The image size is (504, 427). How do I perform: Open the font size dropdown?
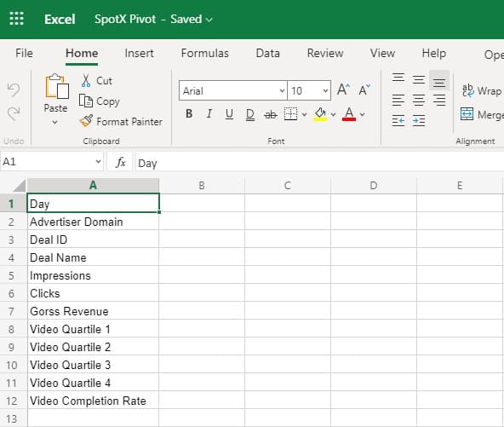pos(309,90)
